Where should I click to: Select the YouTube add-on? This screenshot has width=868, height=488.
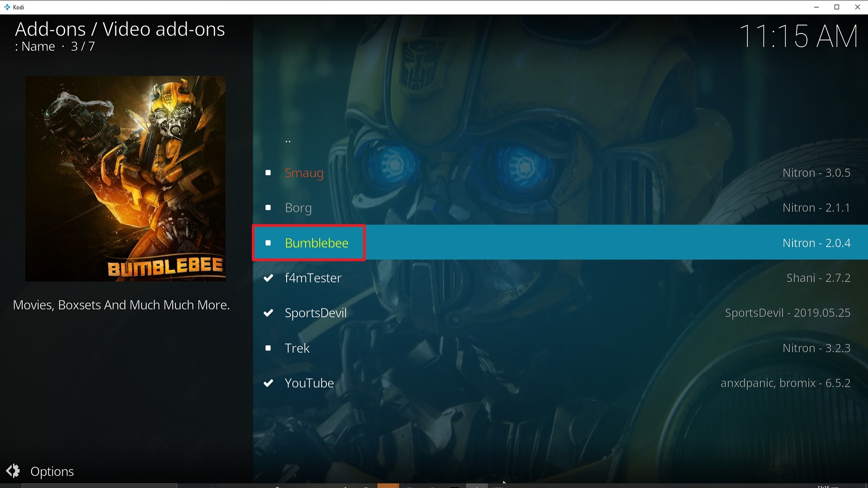click(x=560, y=383)
